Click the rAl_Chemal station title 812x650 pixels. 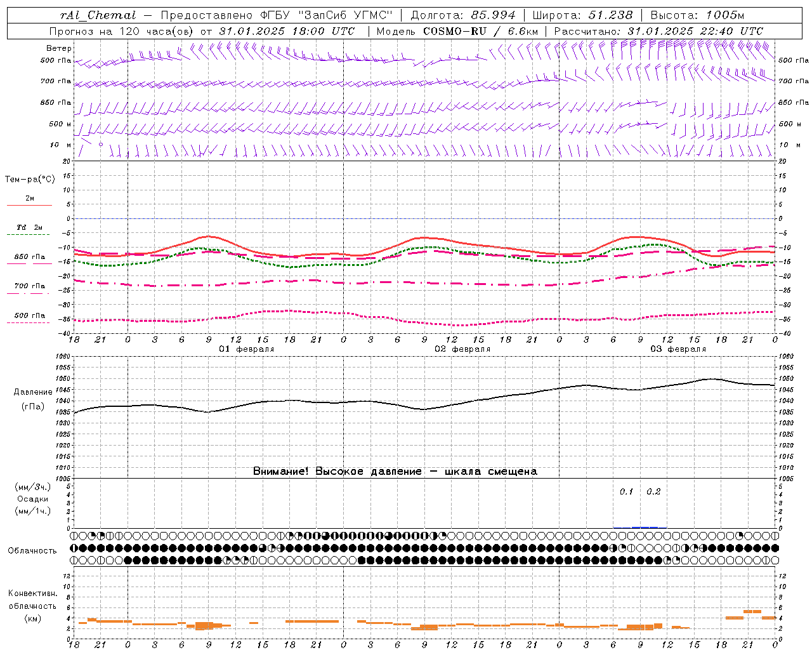[98, 15]
